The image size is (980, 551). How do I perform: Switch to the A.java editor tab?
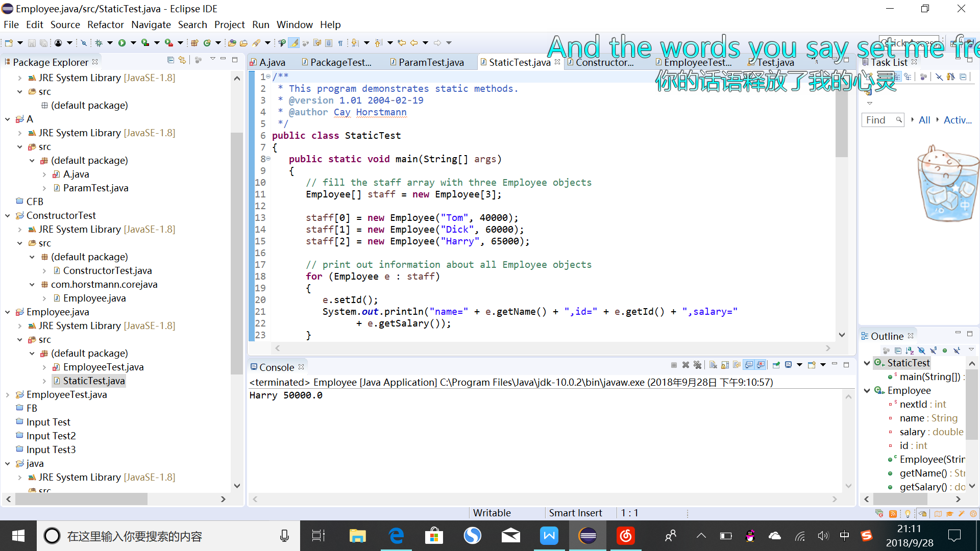point(268,62)
